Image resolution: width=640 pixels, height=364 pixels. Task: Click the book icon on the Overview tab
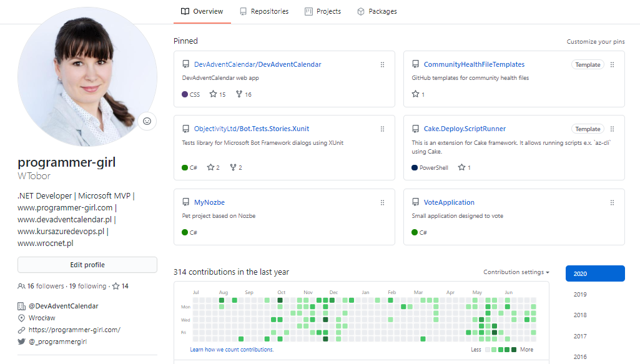pyautogui.click(x=184, y=11)
